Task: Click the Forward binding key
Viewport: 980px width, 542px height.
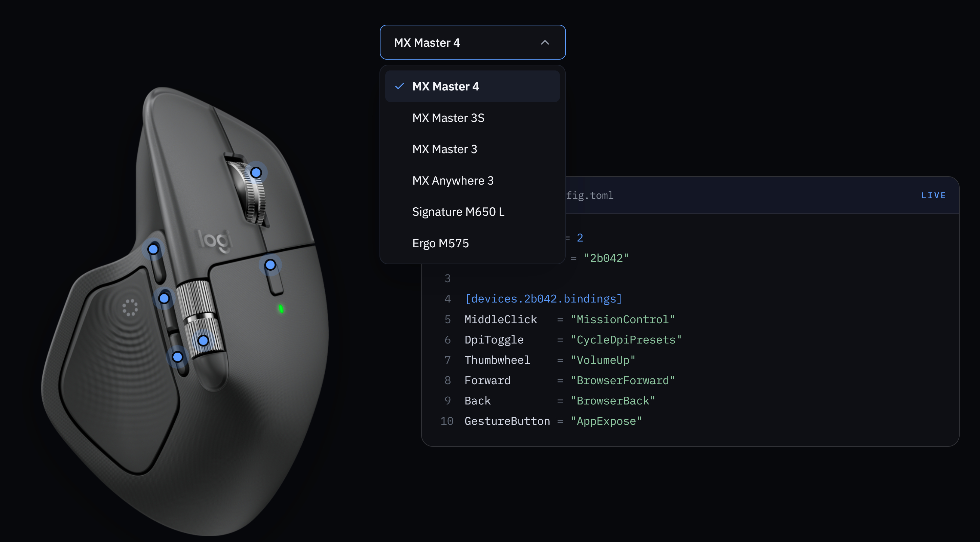Action: [487, 380]
